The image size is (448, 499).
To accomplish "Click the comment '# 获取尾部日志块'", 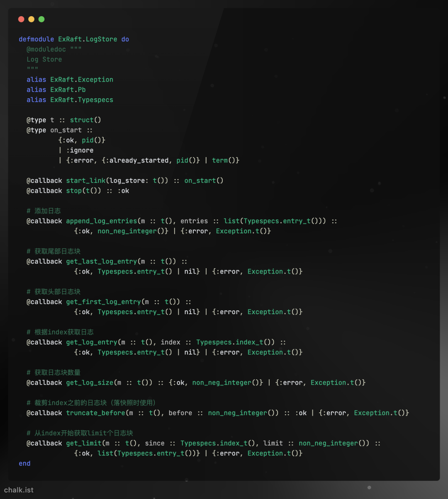I will point(54,251).
